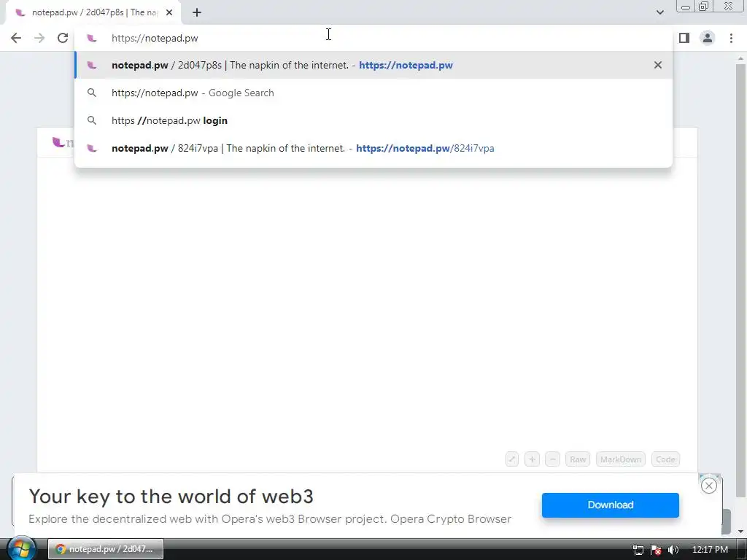Click the 12:17 PM taskbar clock
The height and width of the screenshot is (560, 747).
coord(710,550)
